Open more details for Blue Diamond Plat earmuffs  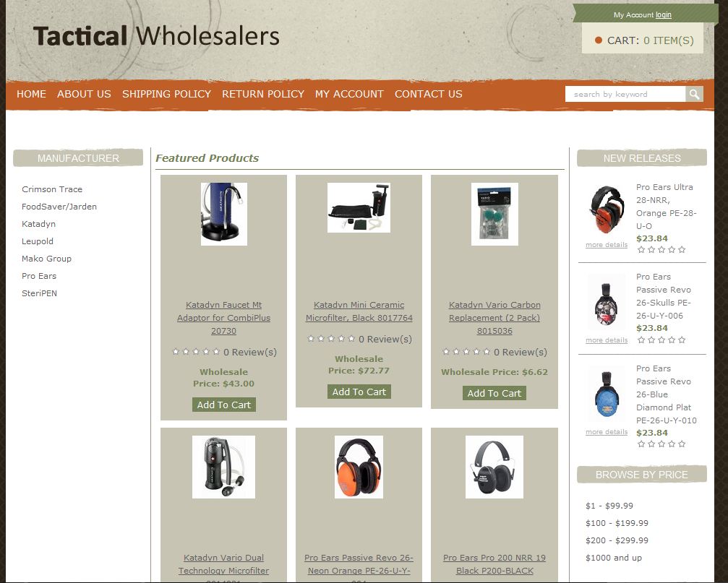pos(607,432)
